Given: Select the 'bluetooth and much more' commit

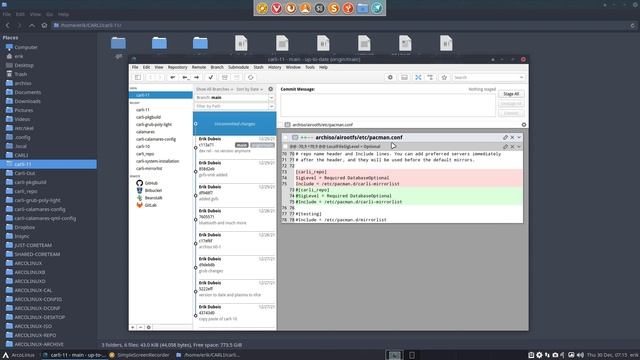Looking at the screenshot, I should pos(235,219).
